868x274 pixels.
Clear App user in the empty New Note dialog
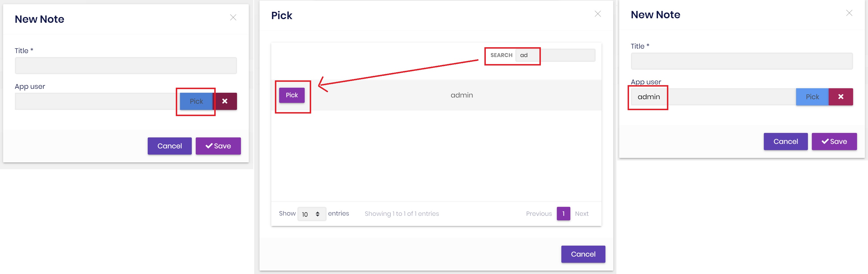tap(225, 101)
